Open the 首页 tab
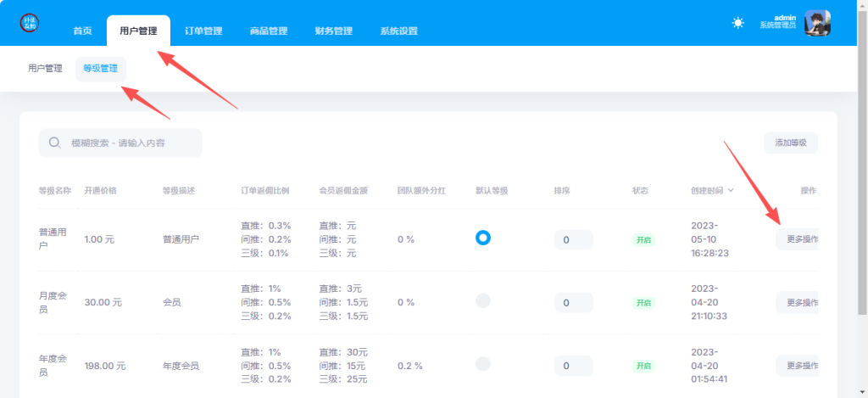 (x=82, y=31)
